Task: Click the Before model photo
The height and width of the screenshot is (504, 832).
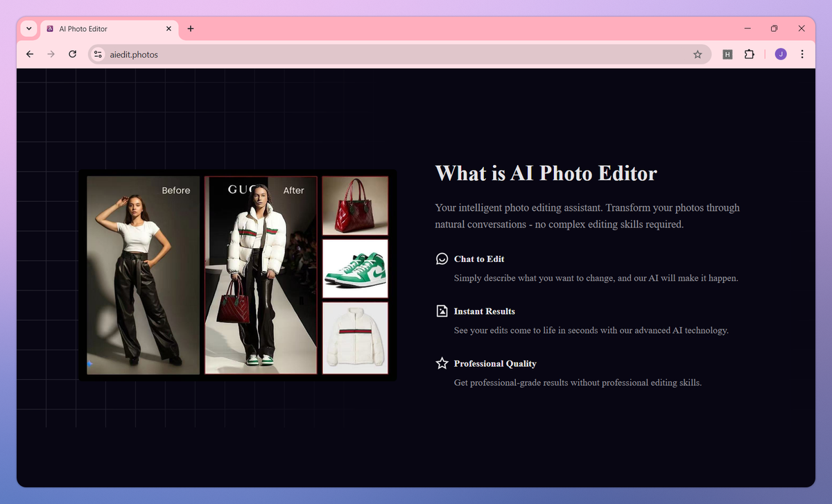Action: [x=144, y=275]
